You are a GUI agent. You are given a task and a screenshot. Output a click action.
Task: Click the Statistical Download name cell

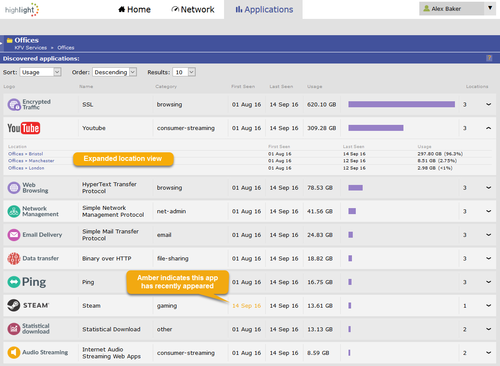point(111,329)
